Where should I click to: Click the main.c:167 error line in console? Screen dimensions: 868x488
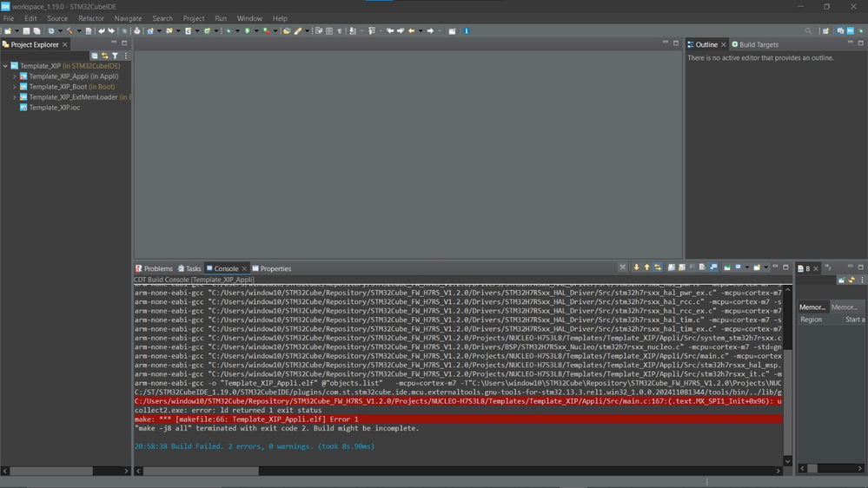pos(458,401)
